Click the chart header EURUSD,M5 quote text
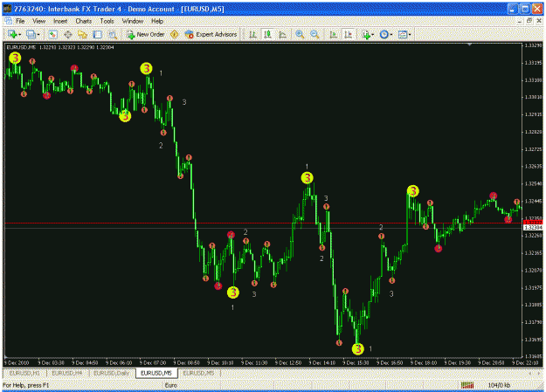The image size is (546, 392). (x=60, y=47)
